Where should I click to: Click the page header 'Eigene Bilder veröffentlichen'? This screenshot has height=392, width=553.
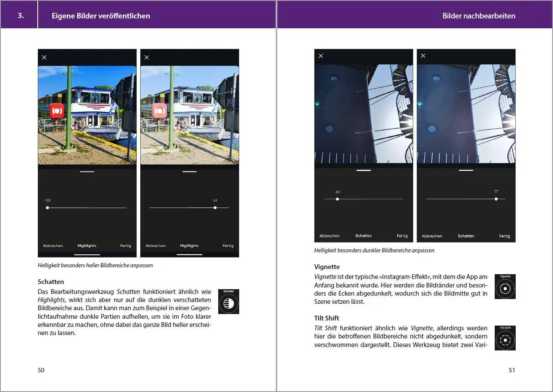pos(101,16)
